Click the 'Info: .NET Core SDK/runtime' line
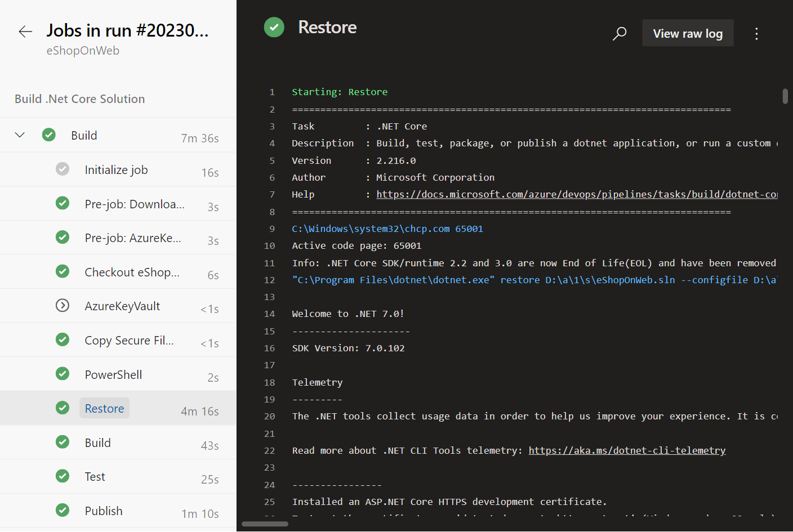This screenshot has height=532, width=793. pyautogui.click(x=534, y=263)
